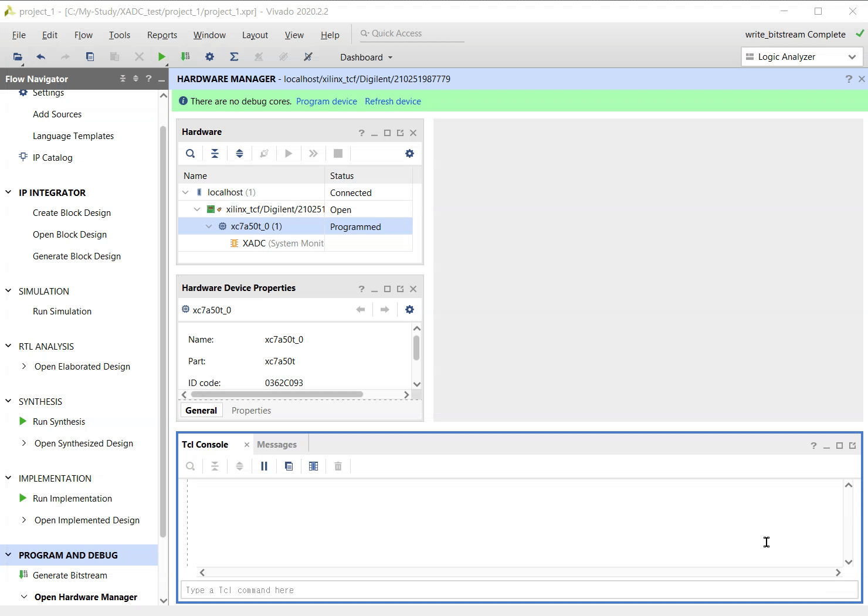This screenshot has height=616, width=868.
Task: Open Settings gear in main toolbar
Action: pos(209,57)
